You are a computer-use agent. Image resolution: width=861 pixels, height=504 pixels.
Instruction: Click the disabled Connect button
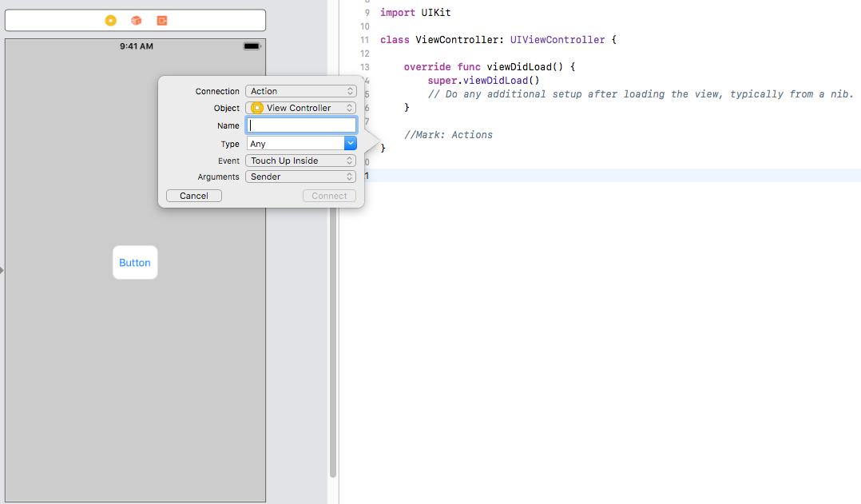[329, 196]
